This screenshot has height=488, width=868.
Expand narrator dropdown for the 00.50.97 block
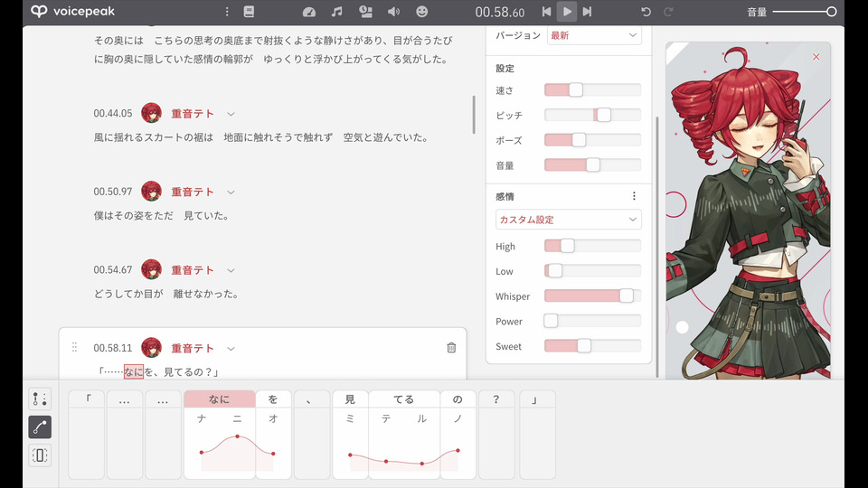pyautogui.click(x=231, y=192)
